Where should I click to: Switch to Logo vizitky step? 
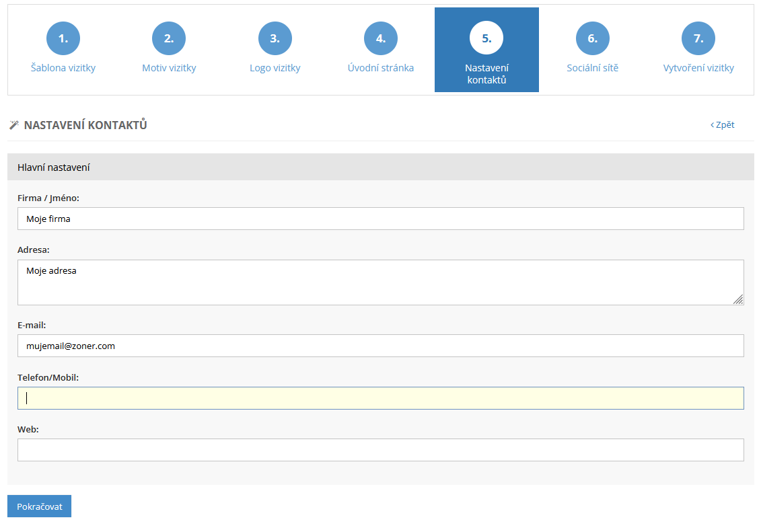coord(275,68)
